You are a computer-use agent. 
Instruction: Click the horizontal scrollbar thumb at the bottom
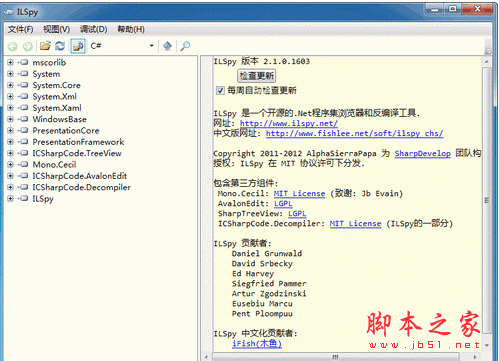click(x=335, y=357)
